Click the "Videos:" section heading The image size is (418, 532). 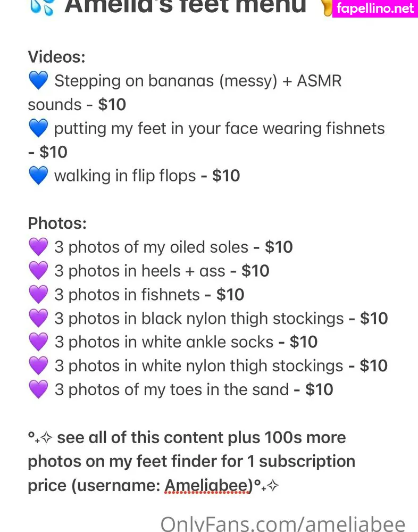pos(56,57)
